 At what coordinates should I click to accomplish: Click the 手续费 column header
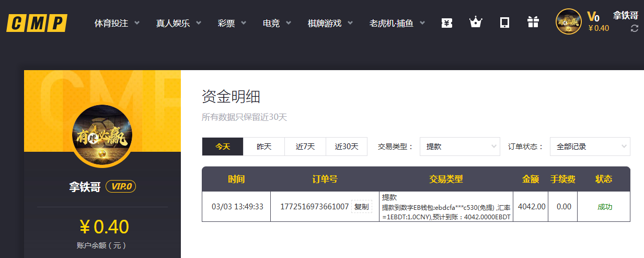point(563,179)
